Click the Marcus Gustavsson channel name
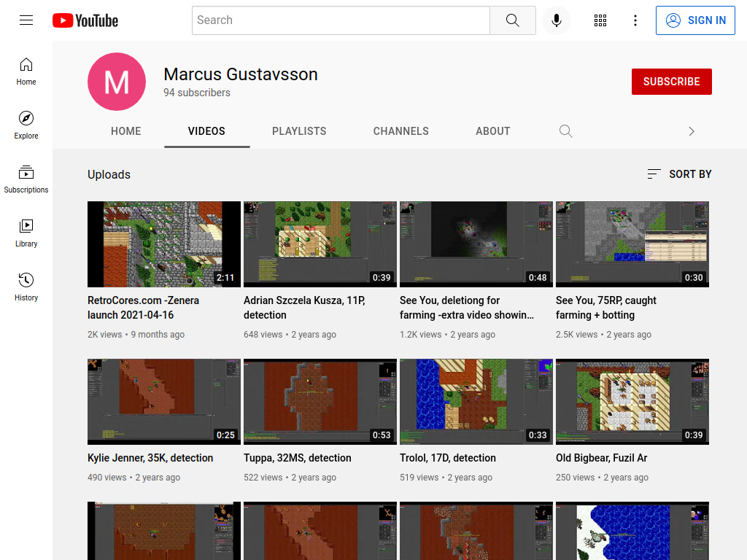Image resolution: width=747 pixels, height=560 pixels. 241,74
